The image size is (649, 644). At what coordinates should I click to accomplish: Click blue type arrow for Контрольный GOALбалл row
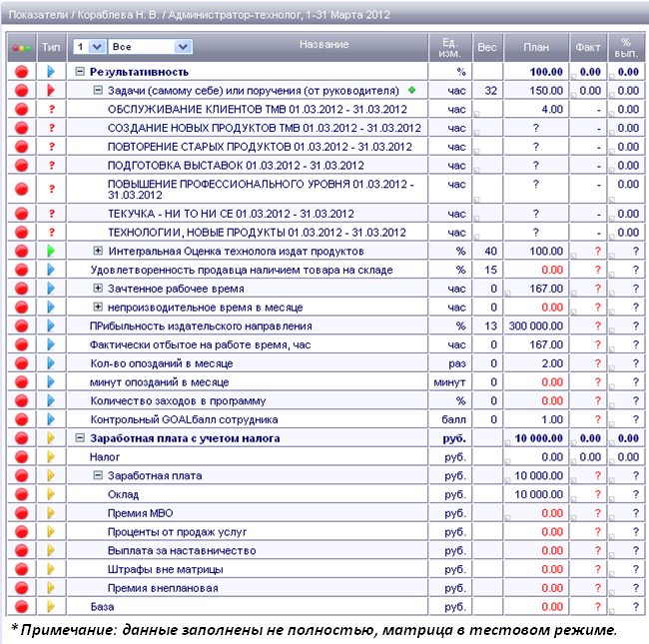coord(51,419)
